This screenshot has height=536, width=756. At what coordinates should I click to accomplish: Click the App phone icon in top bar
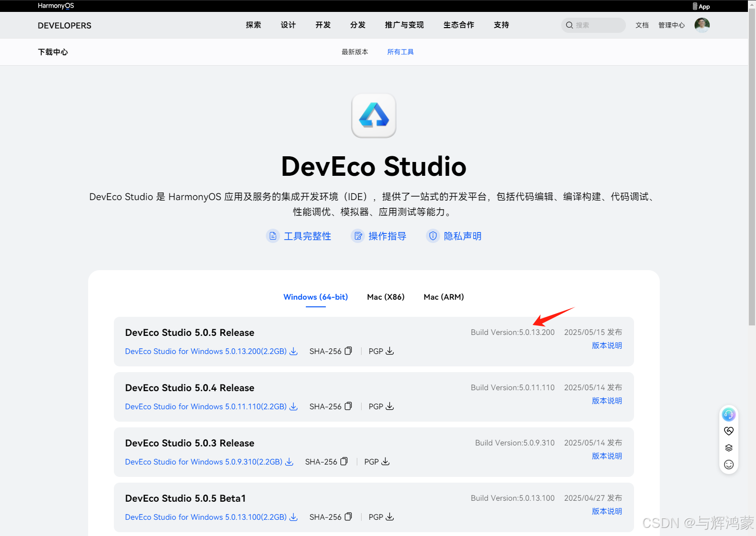[695, 6]
